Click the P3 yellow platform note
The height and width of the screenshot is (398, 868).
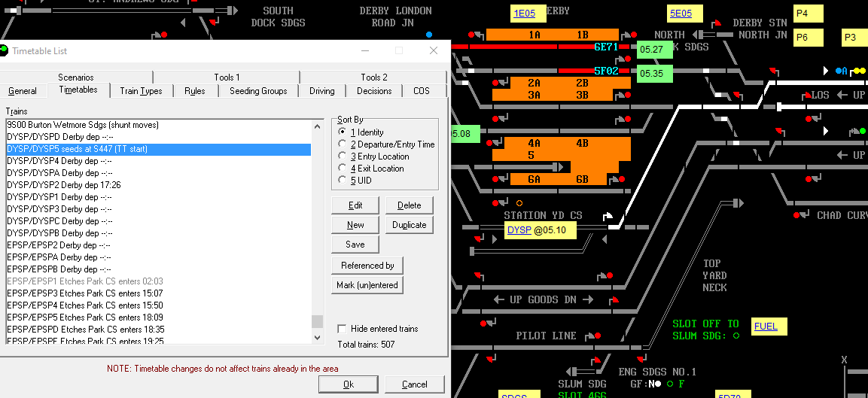[856, 37]
